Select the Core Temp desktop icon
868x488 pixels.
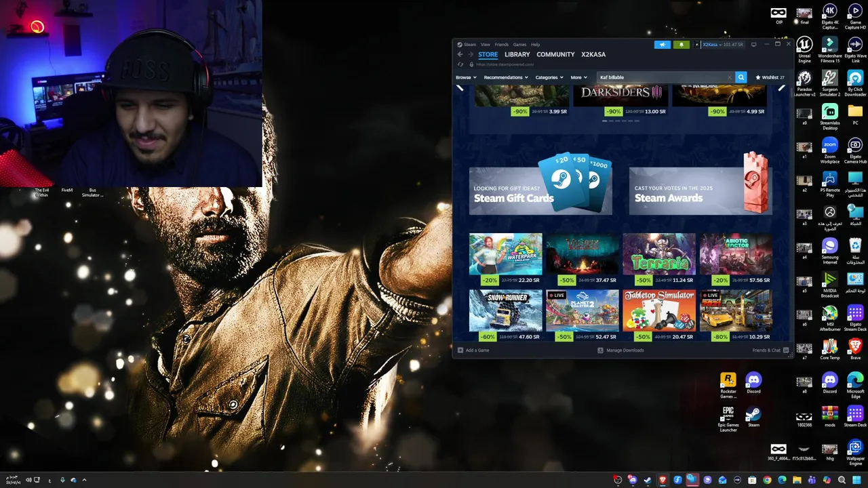tap(829, 349)
